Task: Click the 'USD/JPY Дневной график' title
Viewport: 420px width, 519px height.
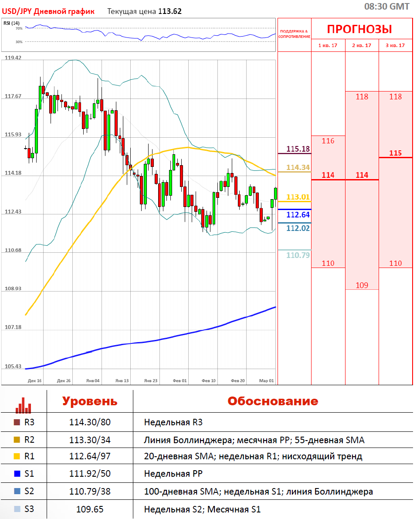Action: pyautogui.click(x=49, y=11)
